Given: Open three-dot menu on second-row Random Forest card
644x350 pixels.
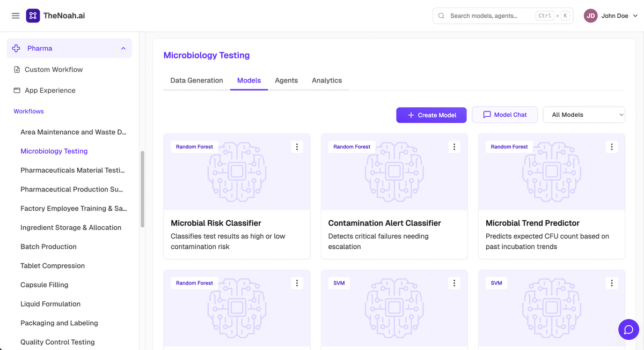Looking at the screenshot, I should click(297, 283).
